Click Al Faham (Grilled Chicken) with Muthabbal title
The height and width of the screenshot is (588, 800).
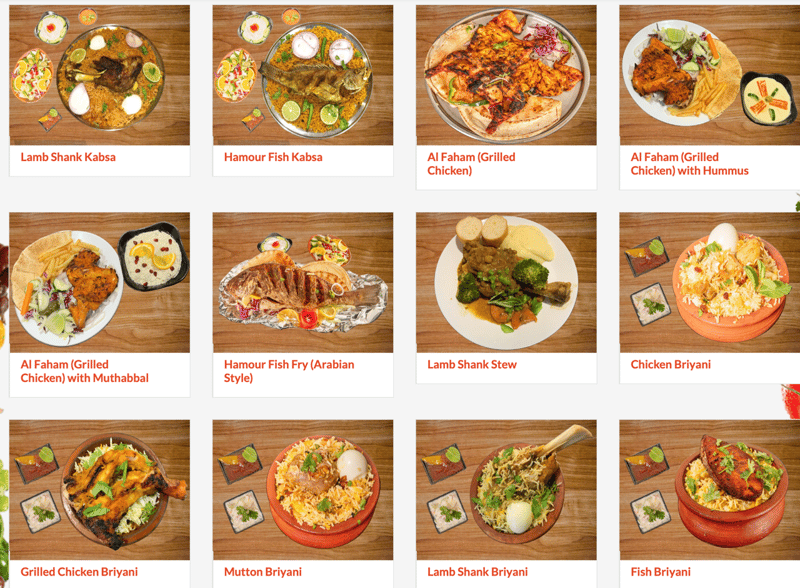pos(84,371)
